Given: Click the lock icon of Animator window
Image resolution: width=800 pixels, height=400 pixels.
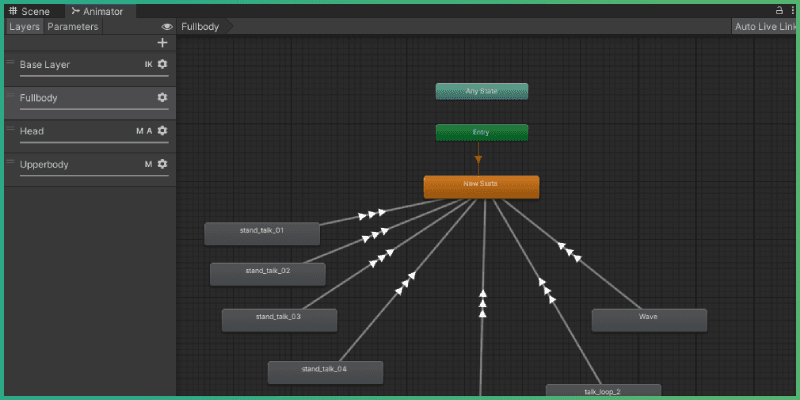Looking at the screenshot, I should pyautogui.click(x=779, y=10).
